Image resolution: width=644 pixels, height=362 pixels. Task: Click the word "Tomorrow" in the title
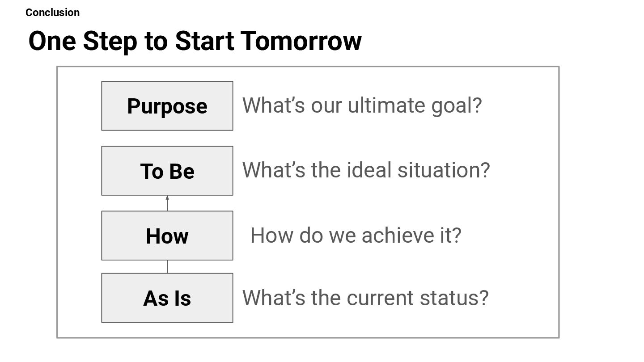(x=301, y=41)
